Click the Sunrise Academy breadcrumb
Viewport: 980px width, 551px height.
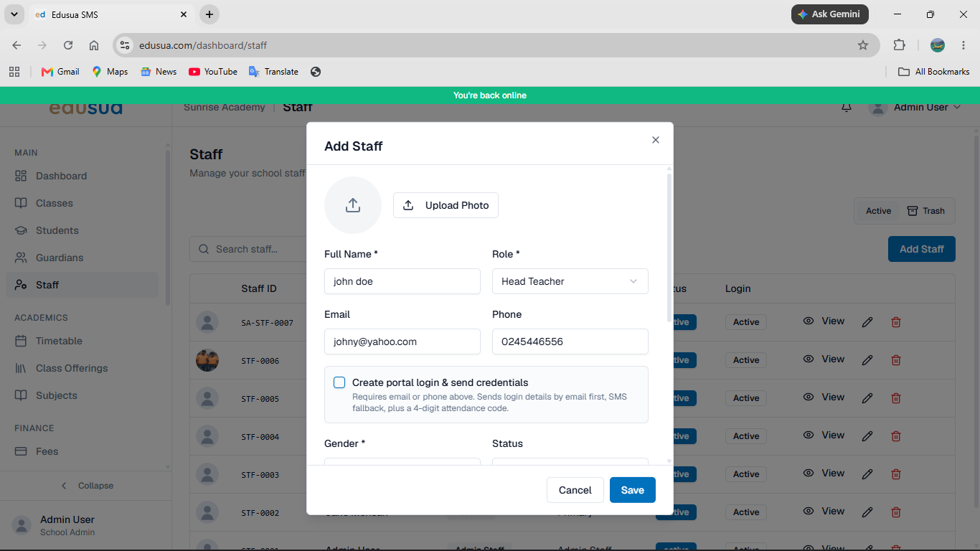coord(224,107)
